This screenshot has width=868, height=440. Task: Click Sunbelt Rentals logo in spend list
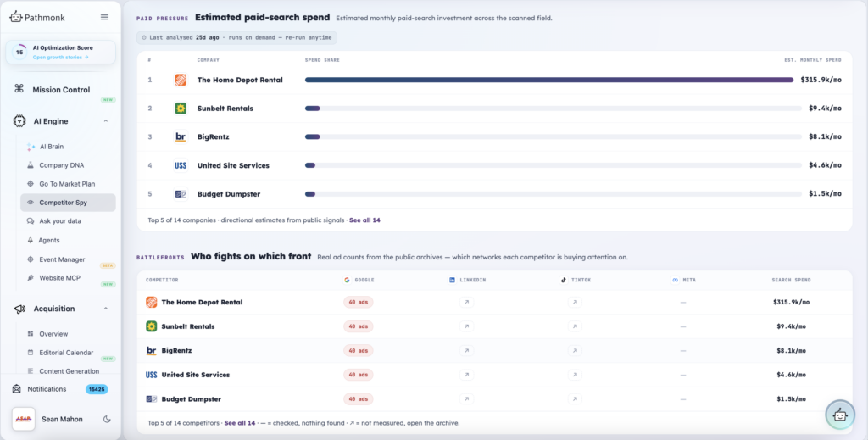click(181, 109)
